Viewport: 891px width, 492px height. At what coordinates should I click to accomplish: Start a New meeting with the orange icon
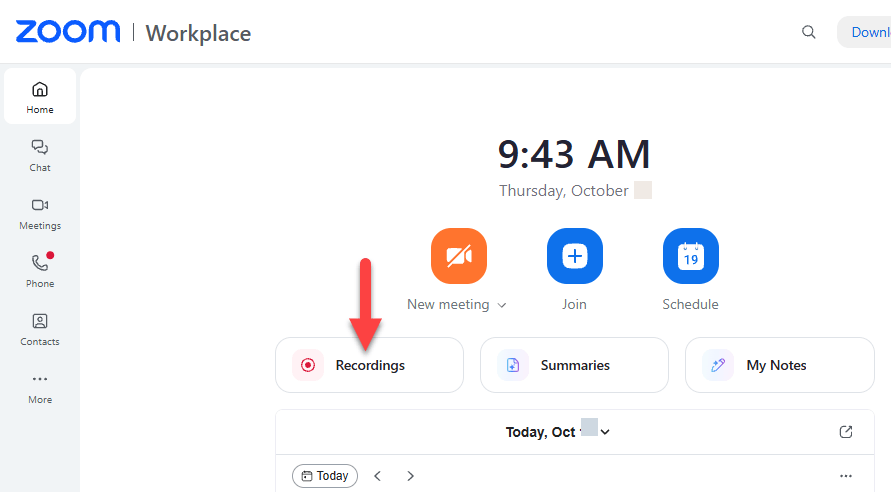tap(459, 256)
